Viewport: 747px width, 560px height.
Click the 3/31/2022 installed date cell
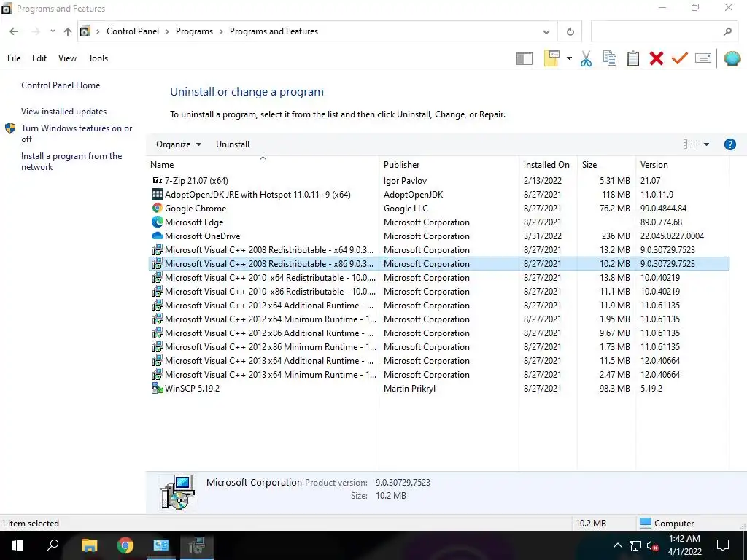(x=542, y=236)
